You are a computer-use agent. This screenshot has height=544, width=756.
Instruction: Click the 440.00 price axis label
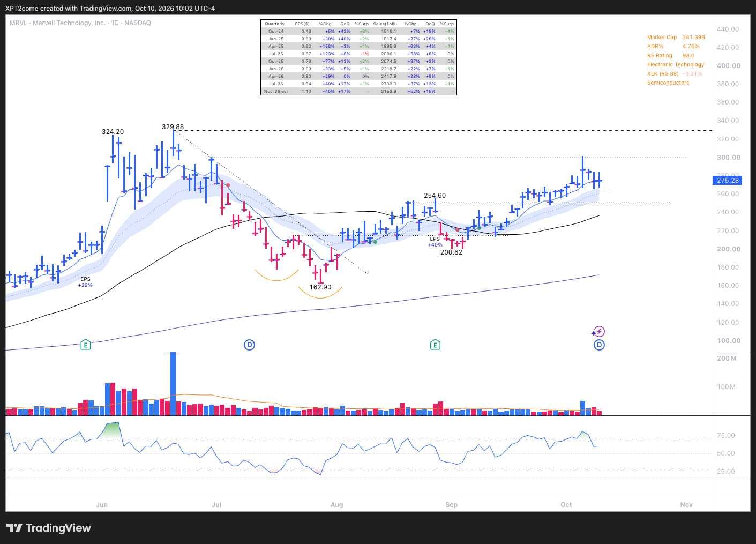(728, 29)
